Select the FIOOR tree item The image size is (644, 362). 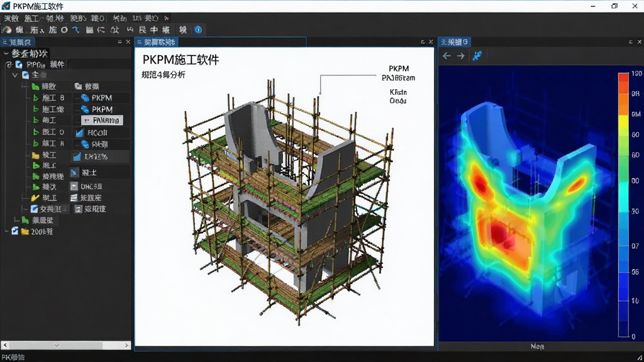tap(97, 133)
